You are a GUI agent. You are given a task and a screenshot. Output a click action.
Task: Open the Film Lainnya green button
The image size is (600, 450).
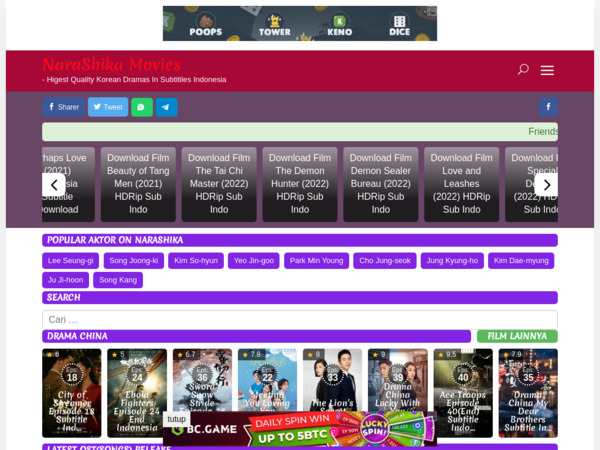pos(517,336)
